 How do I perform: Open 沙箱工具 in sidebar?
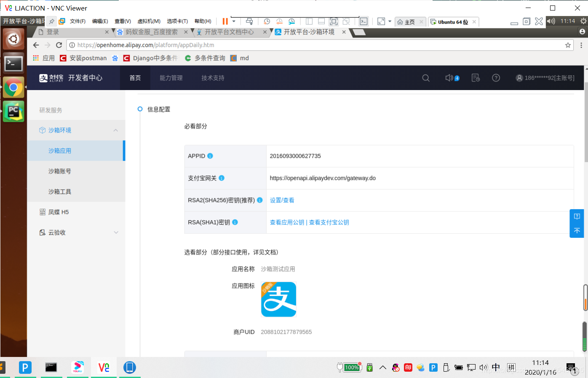coord(60,192)
